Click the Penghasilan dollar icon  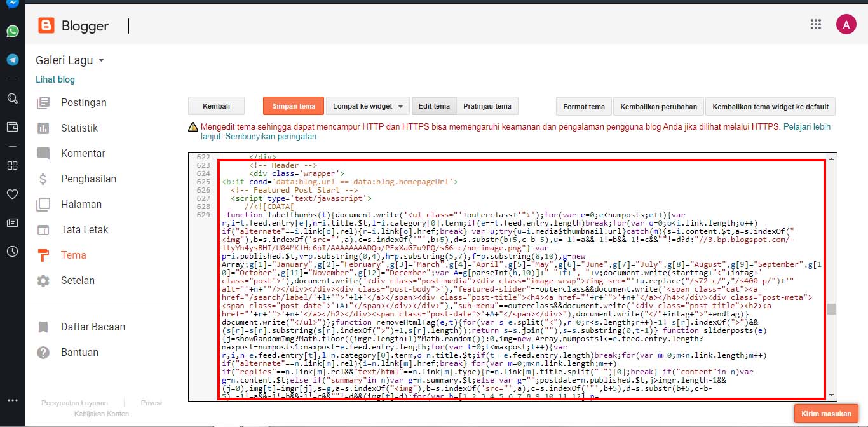tap(43, 179)
